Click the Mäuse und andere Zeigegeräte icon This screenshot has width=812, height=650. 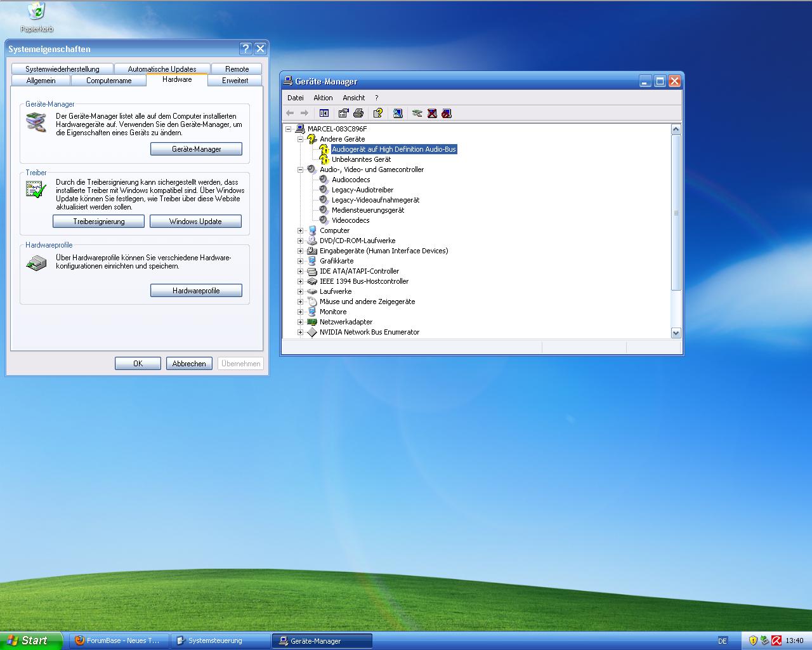(x=311, y=302)
